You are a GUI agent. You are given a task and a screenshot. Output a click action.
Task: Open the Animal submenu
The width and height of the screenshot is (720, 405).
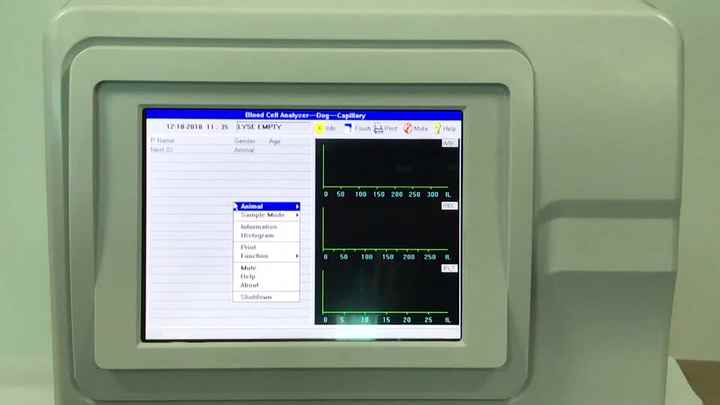pyautogui.click(x=266, y=207)
